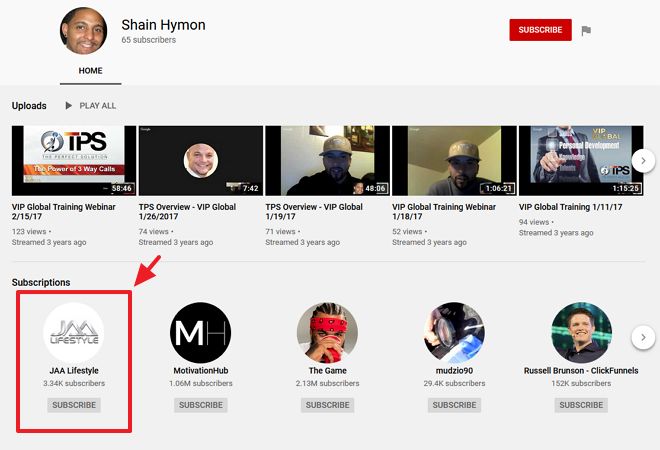Click the 152K subscribers text

[x=581, y=383]
